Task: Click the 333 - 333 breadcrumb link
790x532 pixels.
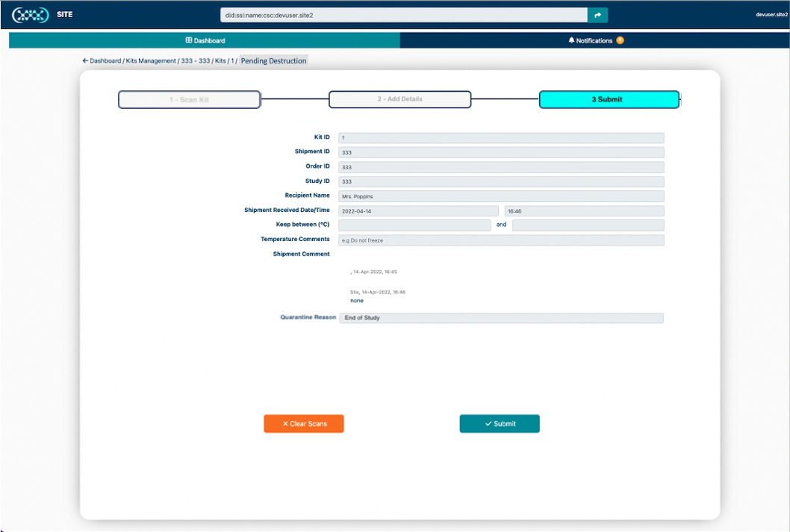Action: pyautogui.click(x=196, y=61)
